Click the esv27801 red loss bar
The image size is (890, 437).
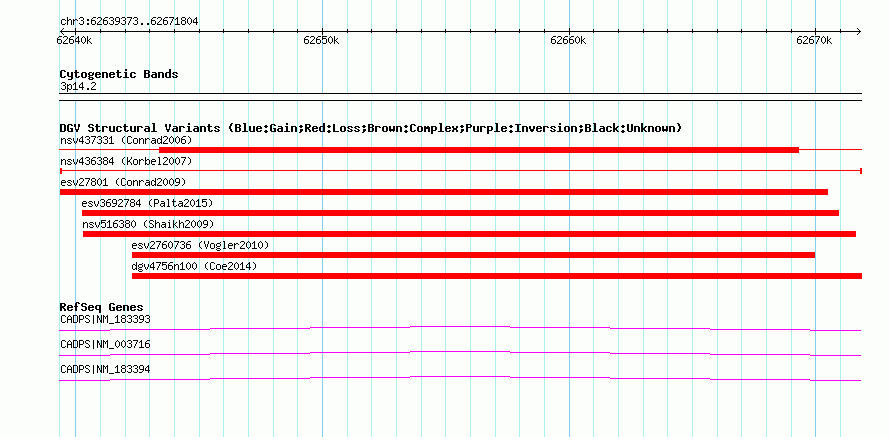click(444, 192)
